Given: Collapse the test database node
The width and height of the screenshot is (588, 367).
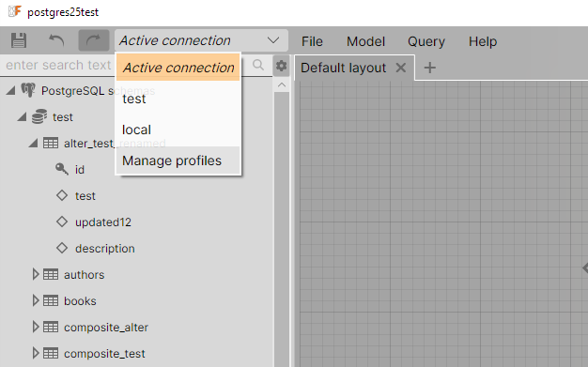Looking at the screenshot, I should tap(22, 117).
